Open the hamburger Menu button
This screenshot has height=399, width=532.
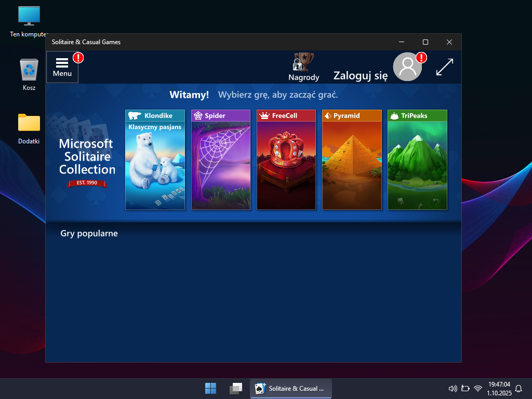(x=62, y=66)
